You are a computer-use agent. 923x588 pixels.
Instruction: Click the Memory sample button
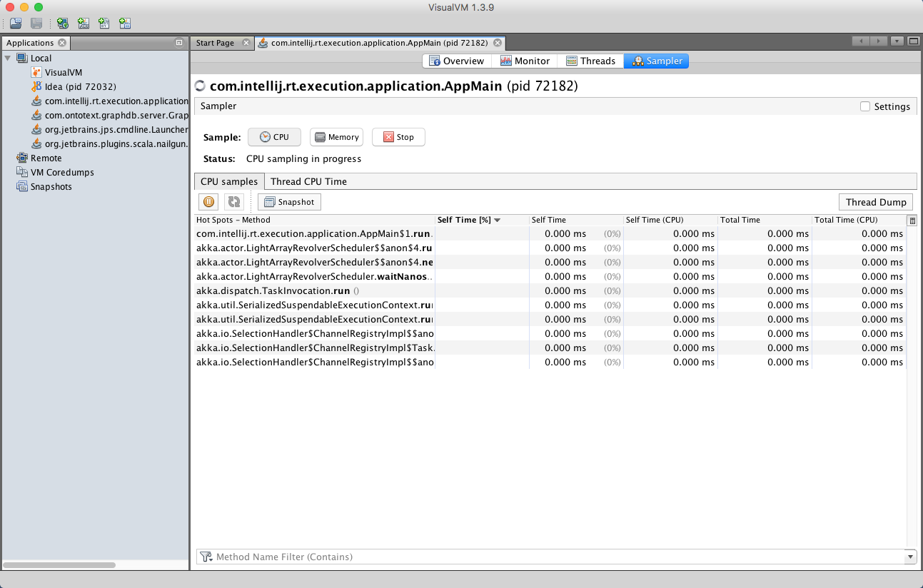point(336,137)
